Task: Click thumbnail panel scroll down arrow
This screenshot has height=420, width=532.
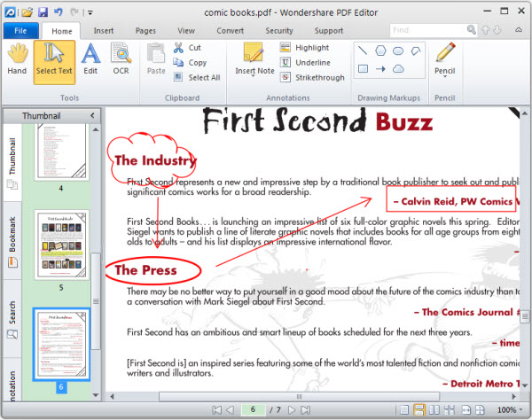Action: [96, 395]
